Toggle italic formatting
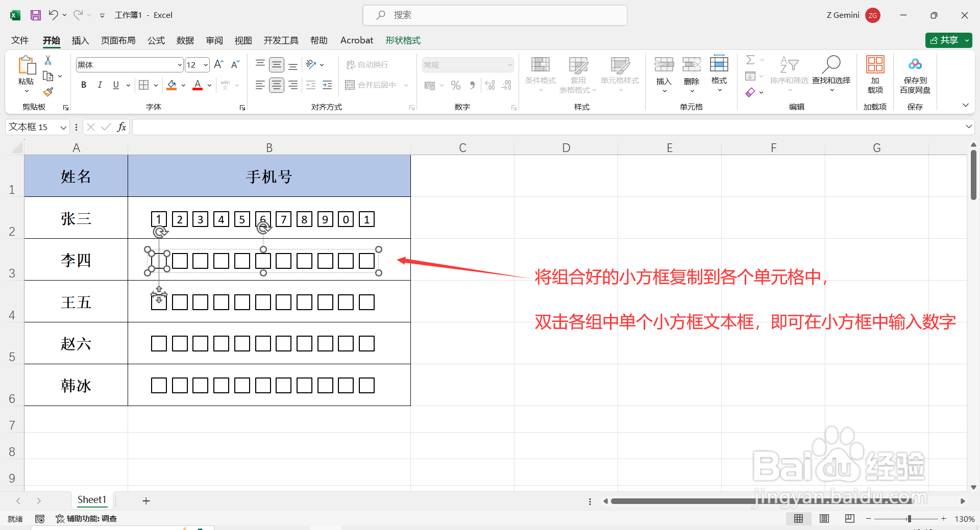980x530 pixels. point(100,85)
